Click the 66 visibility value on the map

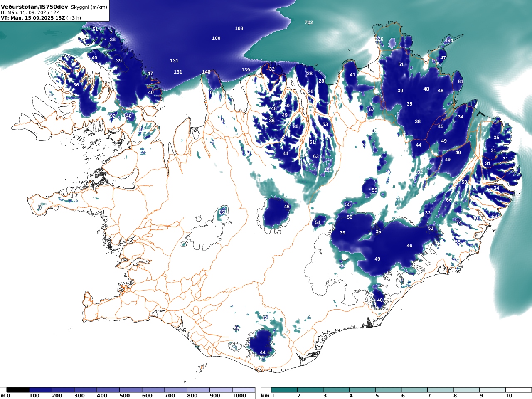point(449,200)
